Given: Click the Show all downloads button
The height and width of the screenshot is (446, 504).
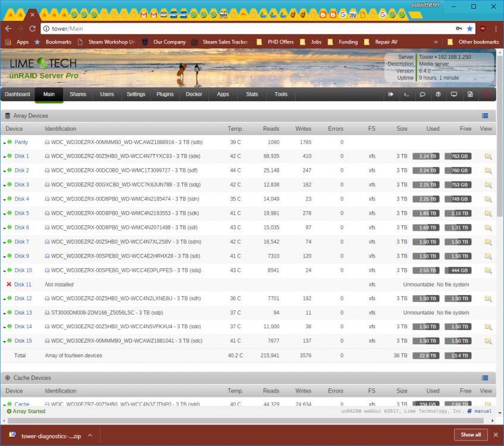Looking at the screenshot, I should click(471, 435).
